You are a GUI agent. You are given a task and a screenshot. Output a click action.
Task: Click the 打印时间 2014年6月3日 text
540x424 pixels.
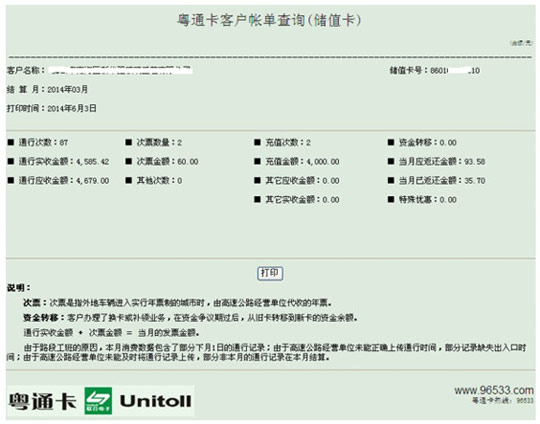tap(52, 108)
